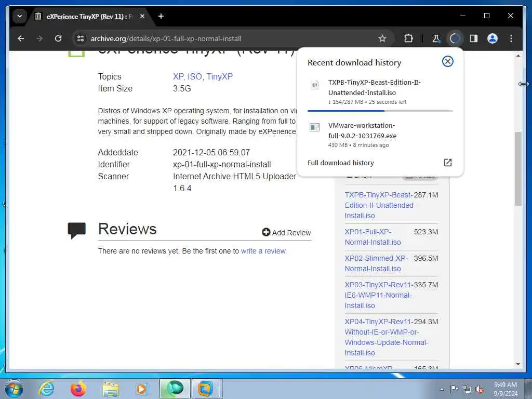This screenshot has width=532, height=399.
Task: Click the TXPB ISO file icon in downloads
Action: [315, 85]
